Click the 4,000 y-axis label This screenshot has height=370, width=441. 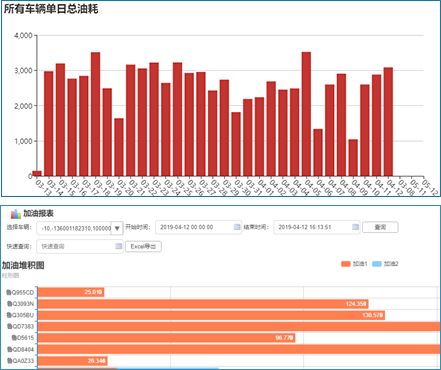coord(23,35)
